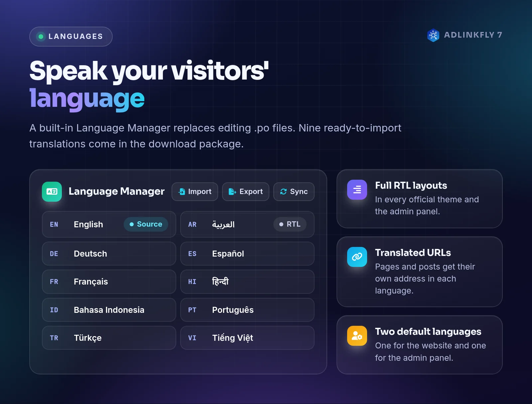Click the 'A built-in Language Manager' paragraph
The height and width of the screenshot is (404, 532).
coord(215,136)
